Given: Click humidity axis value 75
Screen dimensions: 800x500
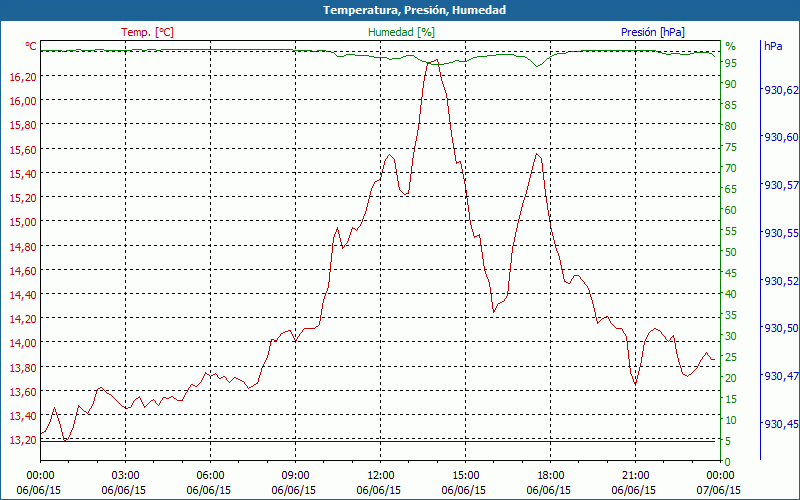Looking at the screenshot, I should [x=731, y=147].
